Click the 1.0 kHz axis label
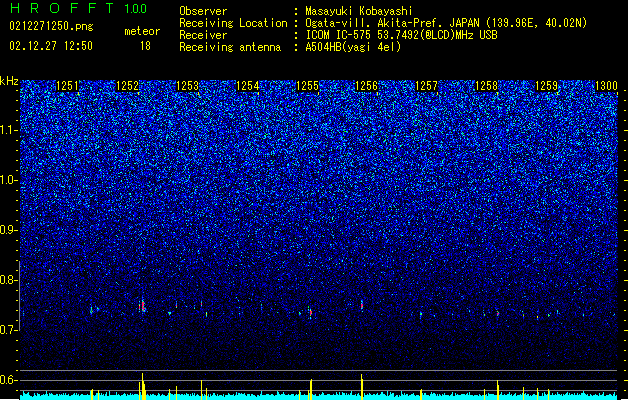 pyautogui.click(x=9, y=180)
